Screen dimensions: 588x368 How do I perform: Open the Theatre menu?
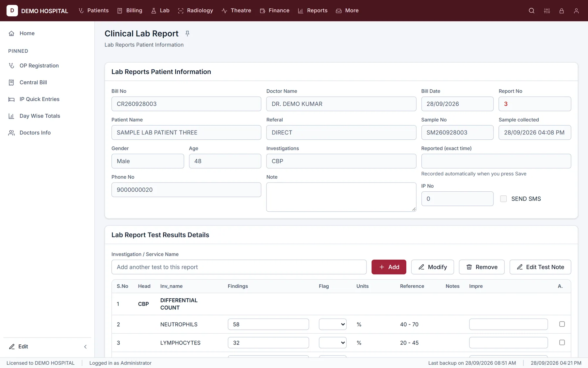coord(237,10)
